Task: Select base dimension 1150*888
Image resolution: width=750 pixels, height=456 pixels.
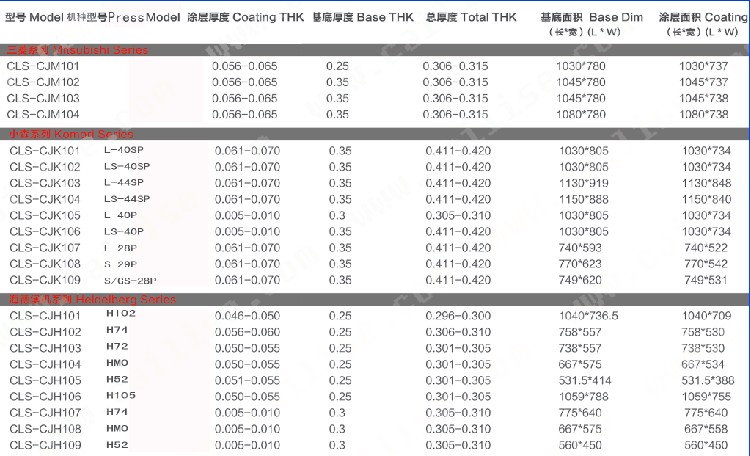Action: [x=584, y=199]
